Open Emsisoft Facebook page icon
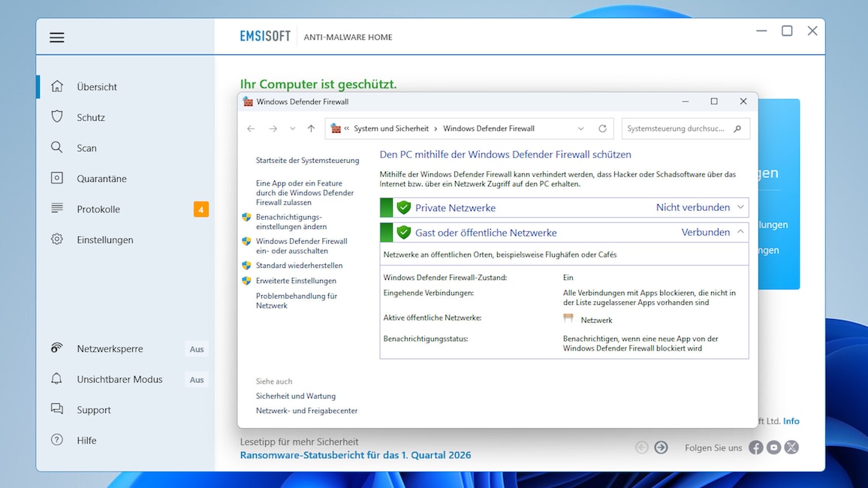The height and width of the screenshot is (488, 868). coord(755,447)
